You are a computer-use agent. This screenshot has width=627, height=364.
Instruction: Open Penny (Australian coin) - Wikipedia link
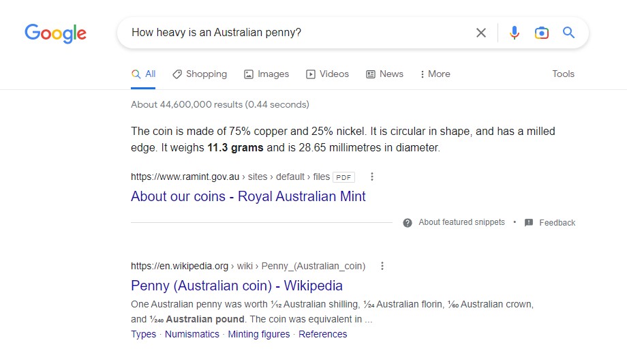[x=236, y=286]
